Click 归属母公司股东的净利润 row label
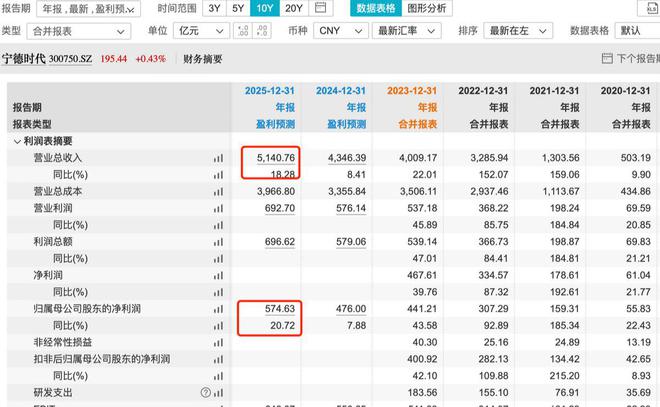 point(87,309)
